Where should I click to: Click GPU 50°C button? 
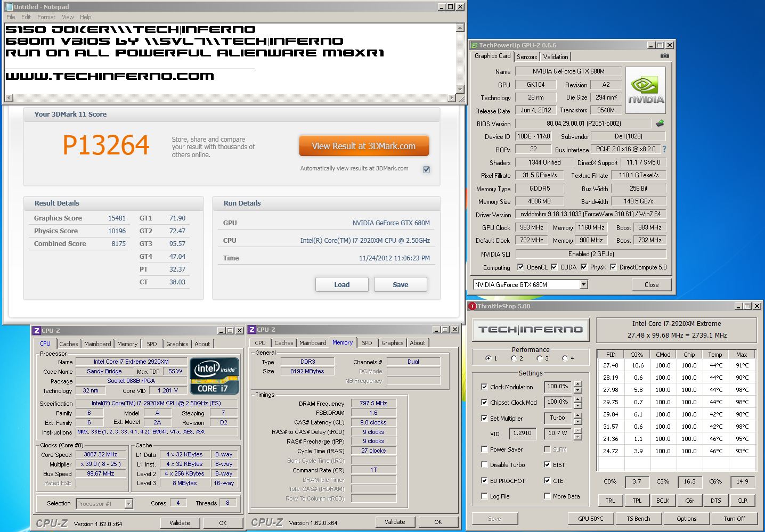point(590,519)
